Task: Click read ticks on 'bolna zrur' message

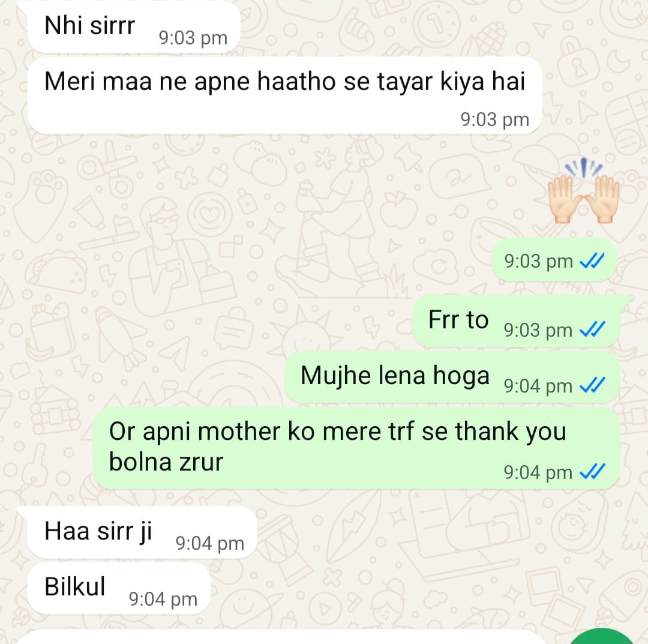Action: [592, 471]
